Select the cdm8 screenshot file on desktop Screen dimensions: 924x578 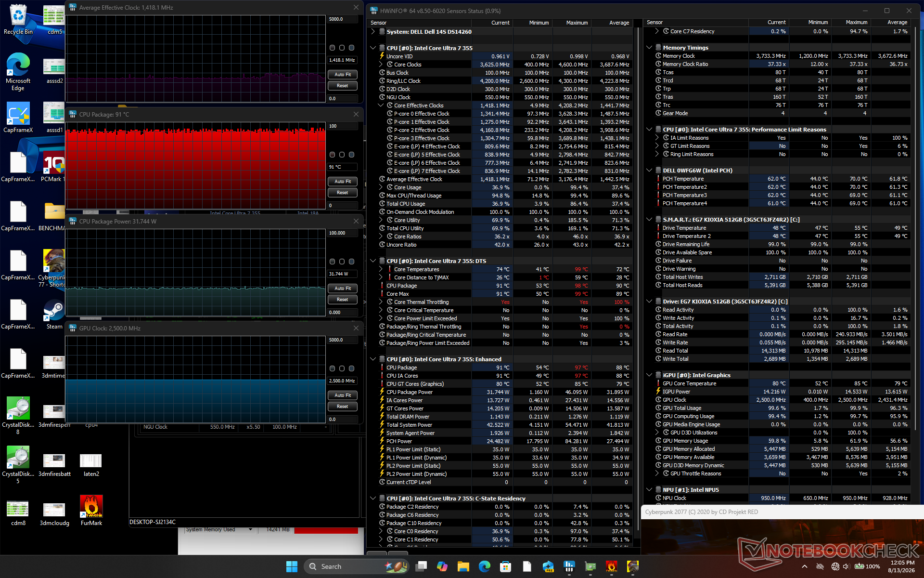[18, 513]
